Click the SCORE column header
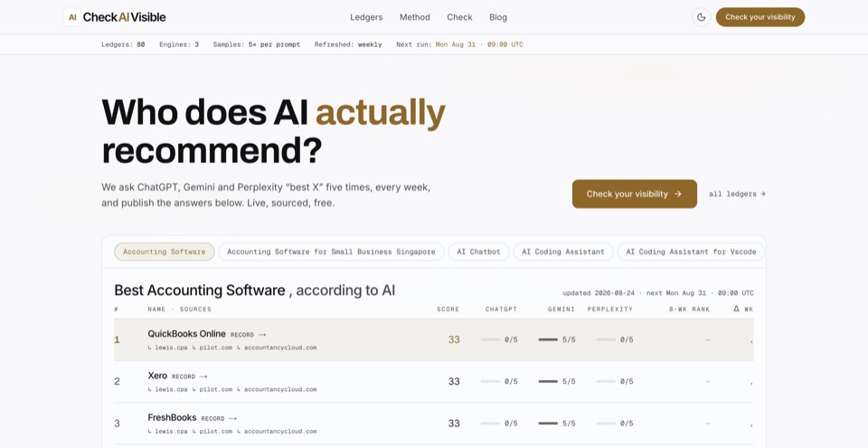 [448, 310]
